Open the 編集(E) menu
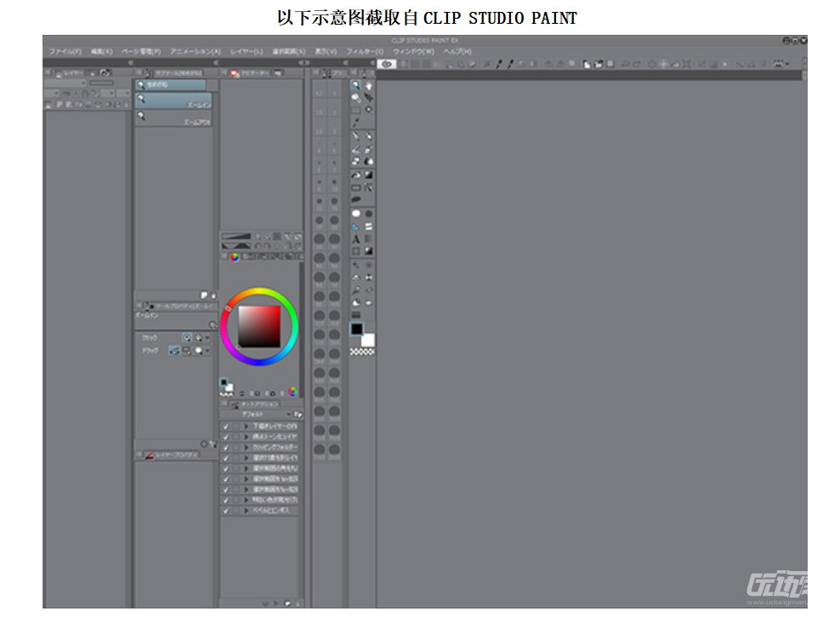Image resolution: width=840 pixels, height=617 pixels. [x=102, y=52]
